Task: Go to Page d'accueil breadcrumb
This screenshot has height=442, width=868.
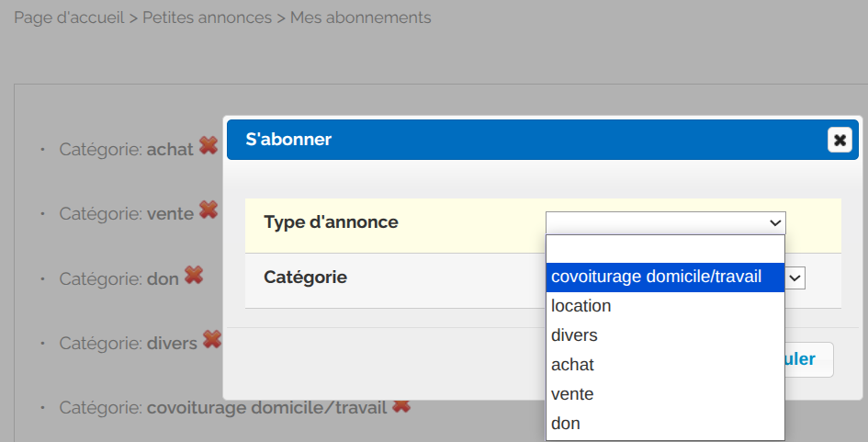Action: point(69,18)
